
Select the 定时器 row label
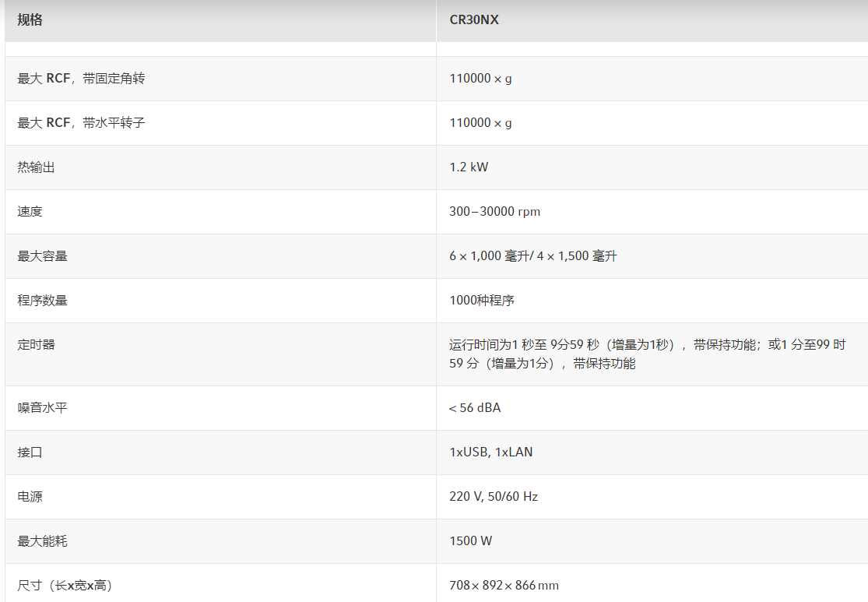coord(37,345)
